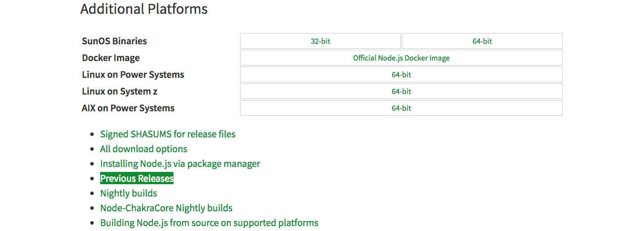View All download options
This screenshot has height=231, width=644.
tap(143, 149)
